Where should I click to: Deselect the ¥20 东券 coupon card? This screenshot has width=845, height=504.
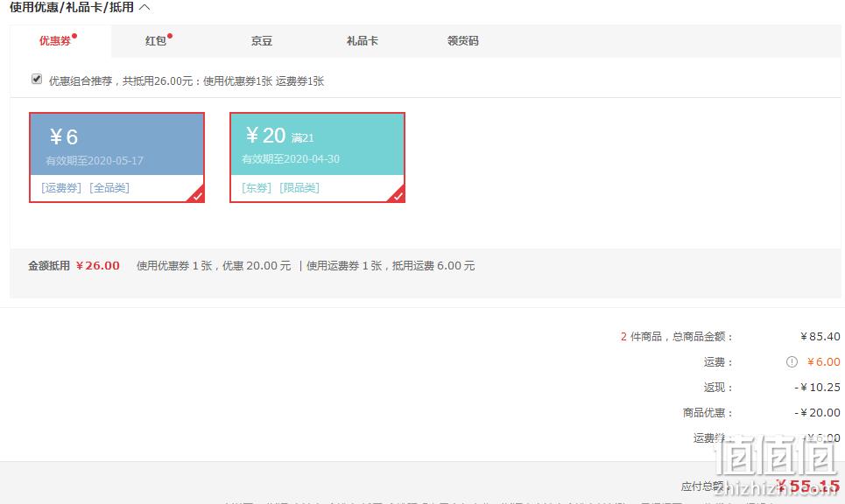pos(317,157)
